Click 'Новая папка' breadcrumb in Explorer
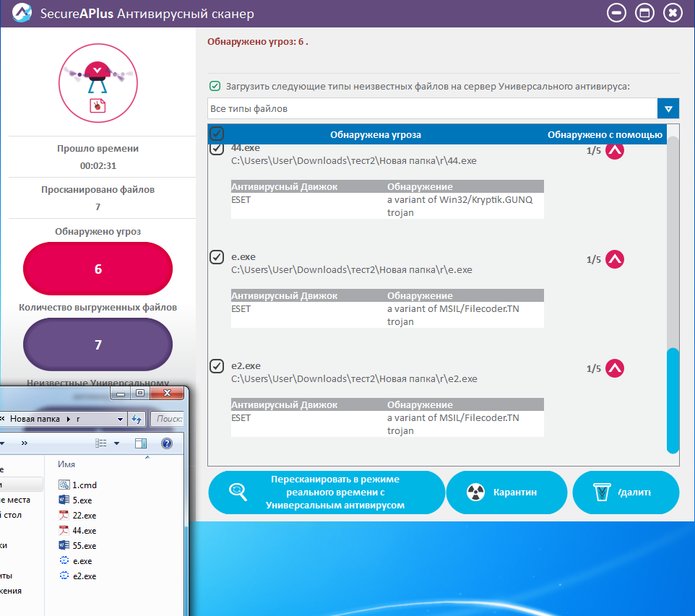The image size is (695, 616). tap(35, 419)
